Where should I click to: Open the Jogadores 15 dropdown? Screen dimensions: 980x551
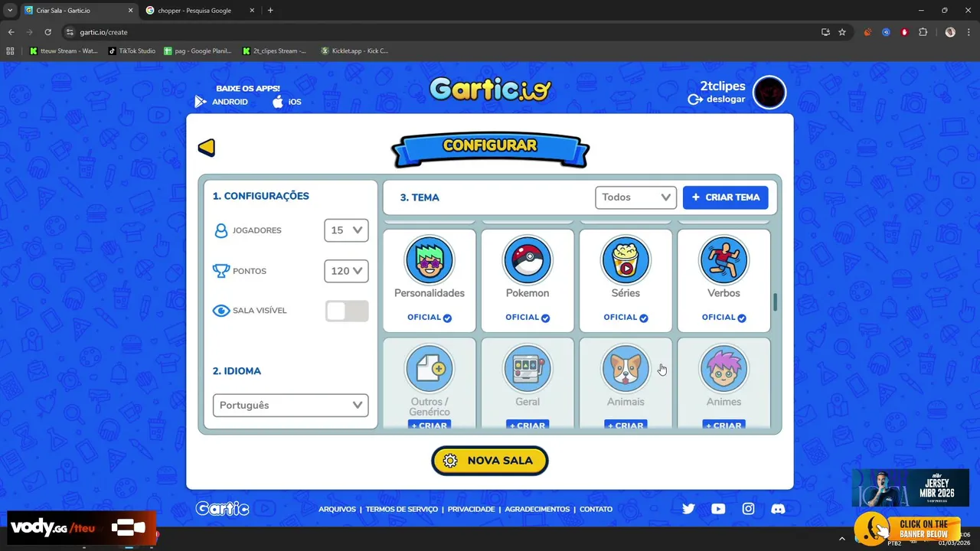(x=346, y=230)
